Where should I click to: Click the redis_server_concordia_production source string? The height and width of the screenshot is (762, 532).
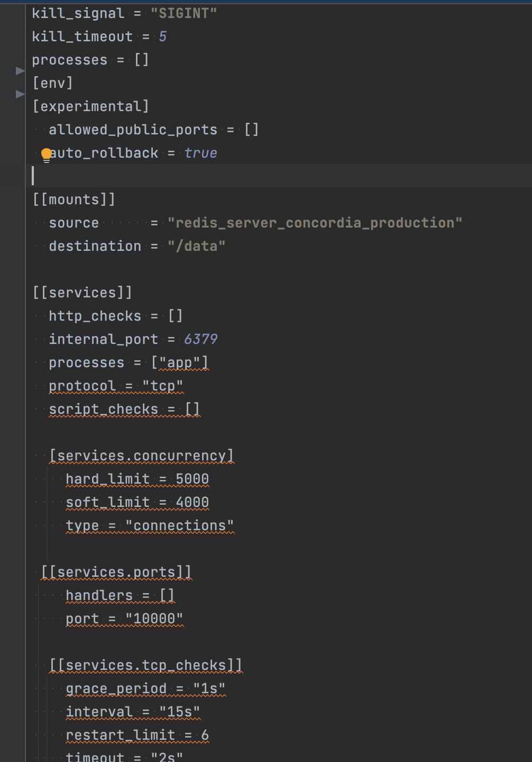coord(315,223)
